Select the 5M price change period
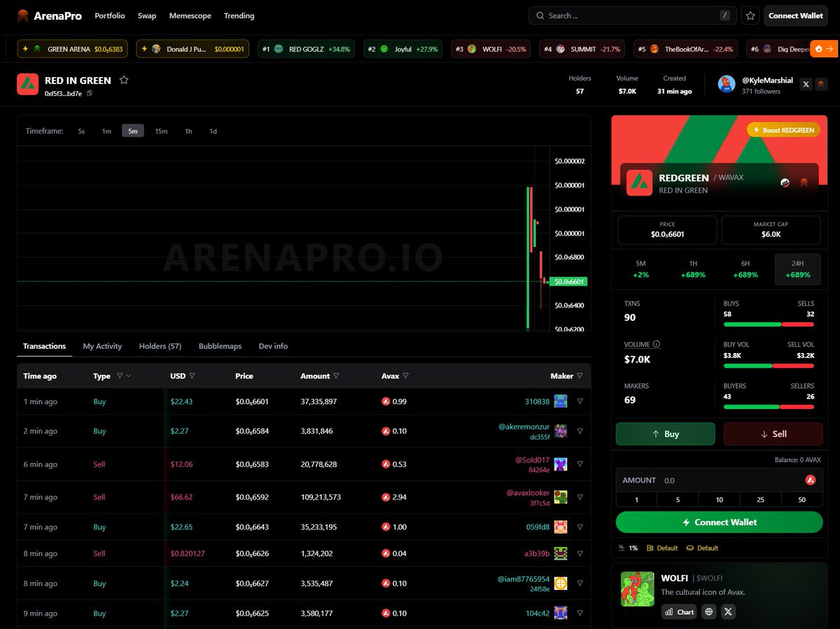Viewport: 840px width, 629px height. (x=640, y=269)
